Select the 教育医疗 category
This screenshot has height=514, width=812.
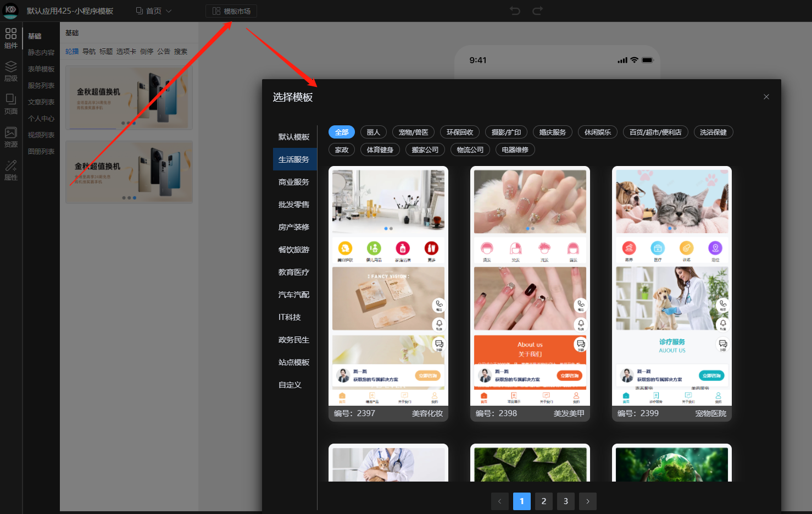[294, 272]
